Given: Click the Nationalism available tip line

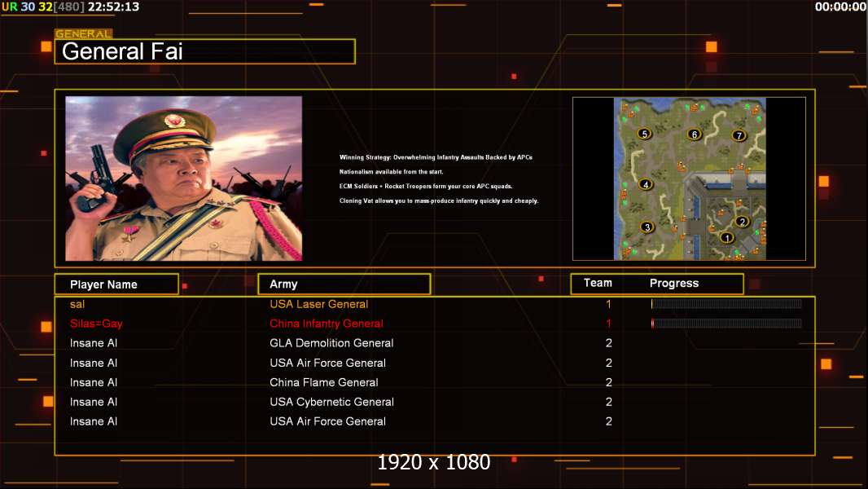Looking at the screenshot, I should (x=392, y=172).
